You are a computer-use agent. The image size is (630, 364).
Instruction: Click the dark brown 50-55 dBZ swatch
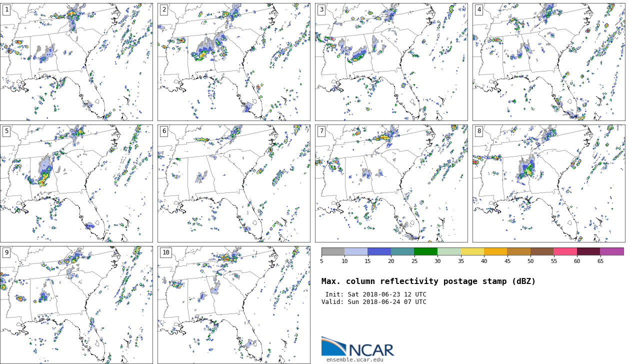click(x=542, y=251)
